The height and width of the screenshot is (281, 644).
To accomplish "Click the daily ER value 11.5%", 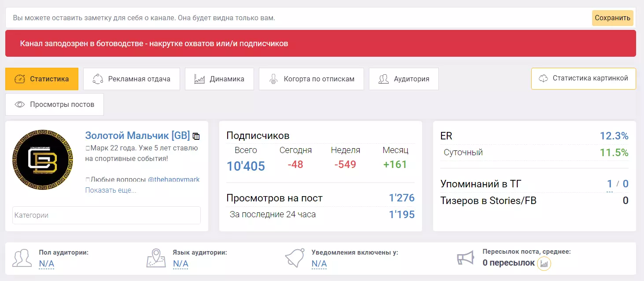I will [614, 153].
